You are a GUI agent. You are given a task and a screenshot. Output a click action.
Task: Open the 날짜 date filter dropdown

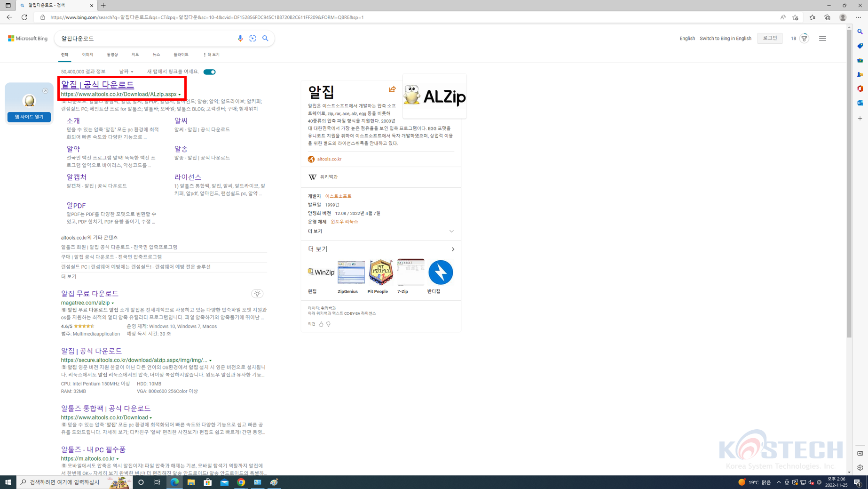(126, 72)
